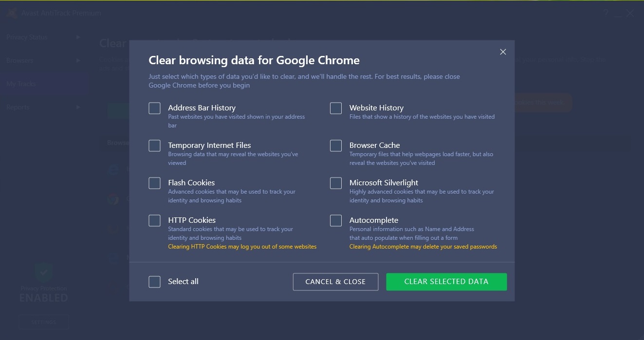Click the Privacy Protection shield icon
The height and width of the screenshot is (340, 644).
click(43, 272)
